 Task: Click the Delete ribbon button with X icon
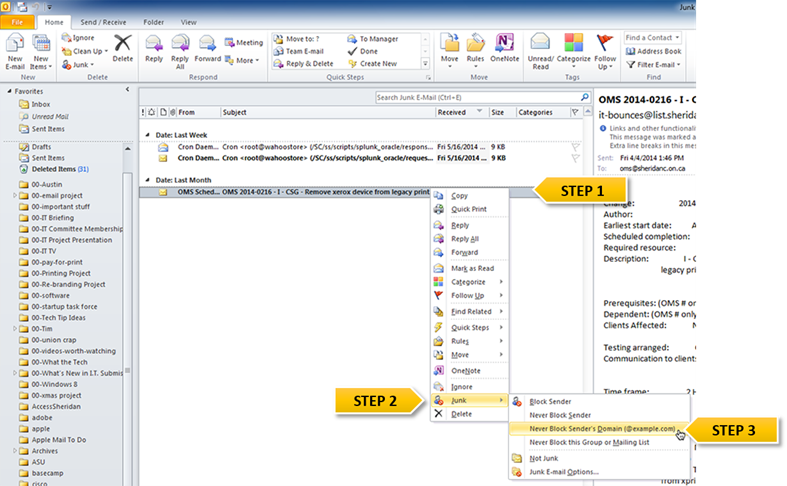[x=122, y=49]
